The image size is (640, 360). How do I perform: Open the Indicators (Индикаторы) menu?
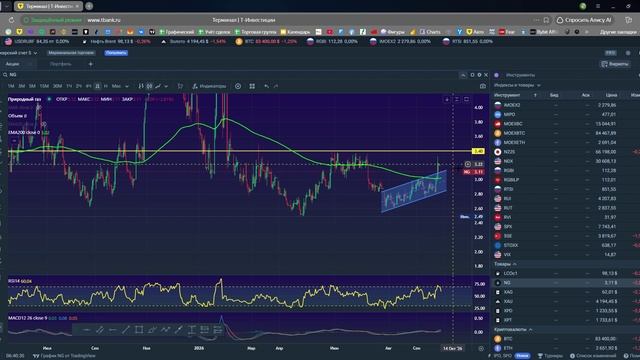[x=209, y=86]
